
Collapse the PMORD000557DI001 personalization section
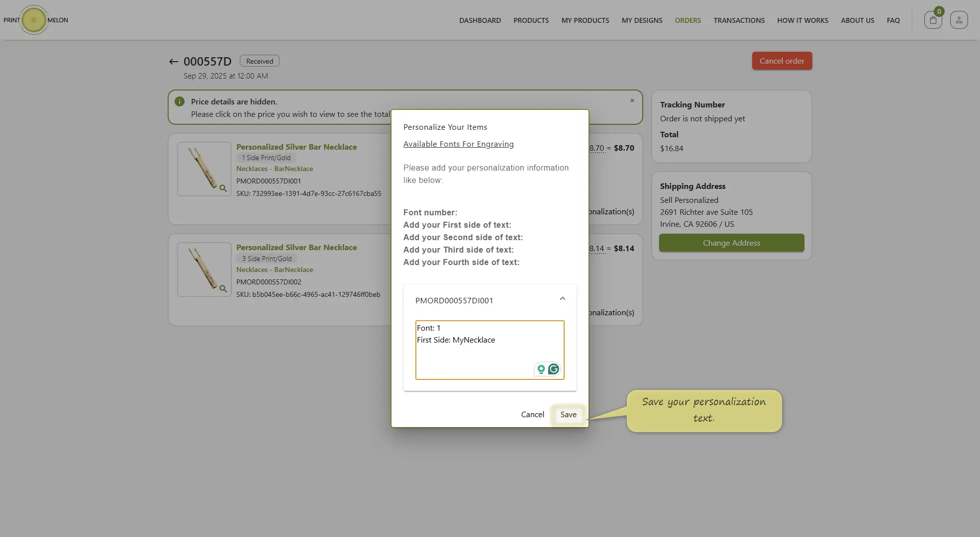coord(562,299)
